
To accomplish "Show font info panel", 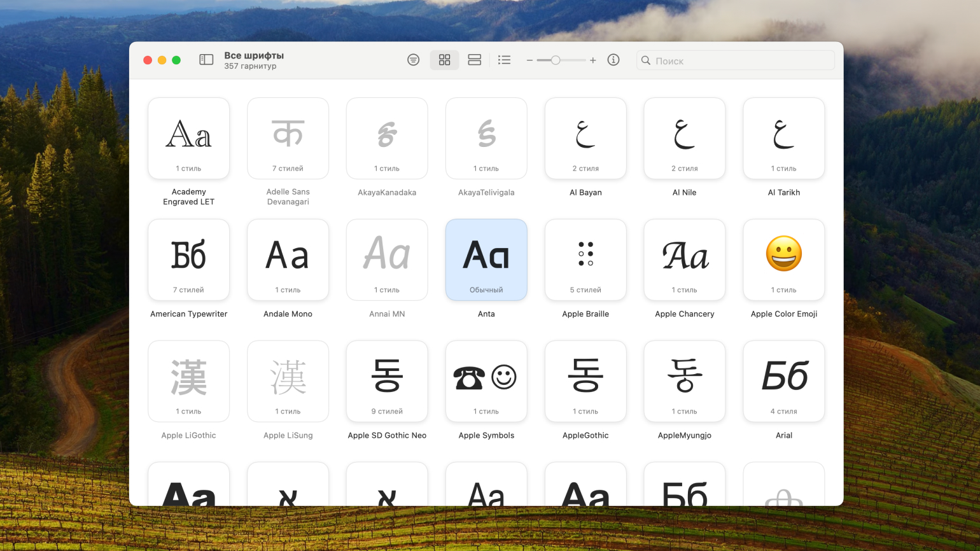I will (x=613, y=60).
